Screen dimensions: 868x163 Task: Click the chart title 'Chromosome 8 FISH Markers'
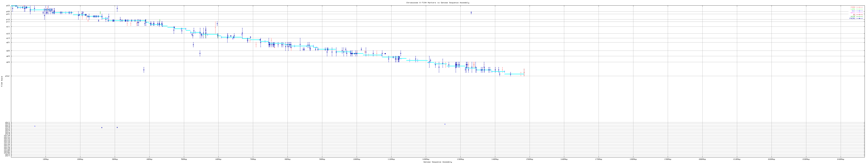pos(437,3)
